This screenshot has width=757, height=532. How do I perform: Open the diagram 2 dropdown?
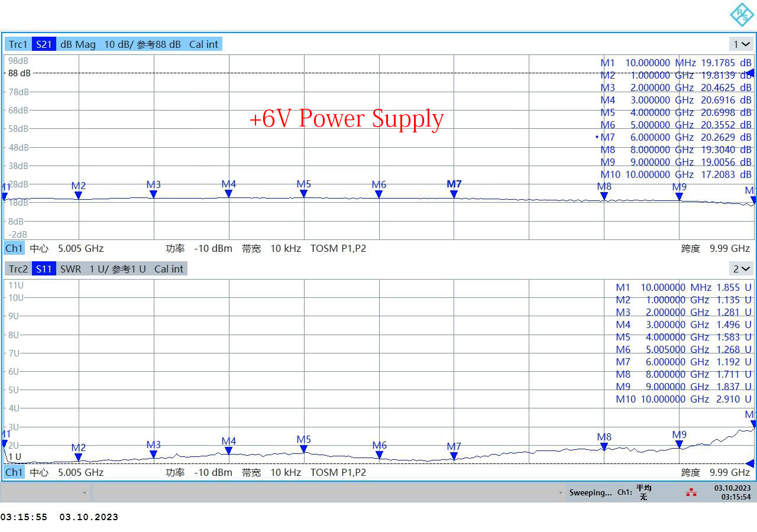point(741,269)
